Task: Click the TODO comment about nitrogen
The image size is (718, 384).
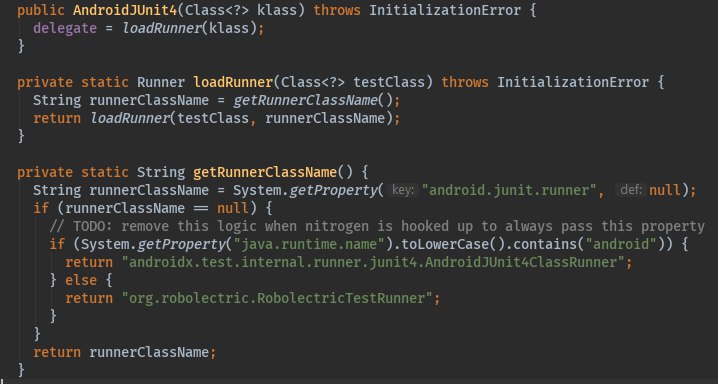Action: pyautogui.click(x=377, y=226)
